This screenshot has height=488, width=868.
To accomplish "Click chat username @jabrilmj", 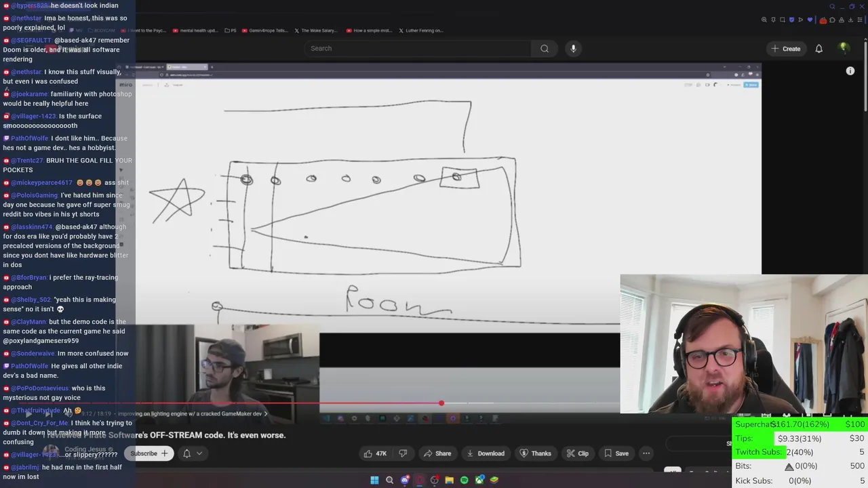I will (24, 468).
